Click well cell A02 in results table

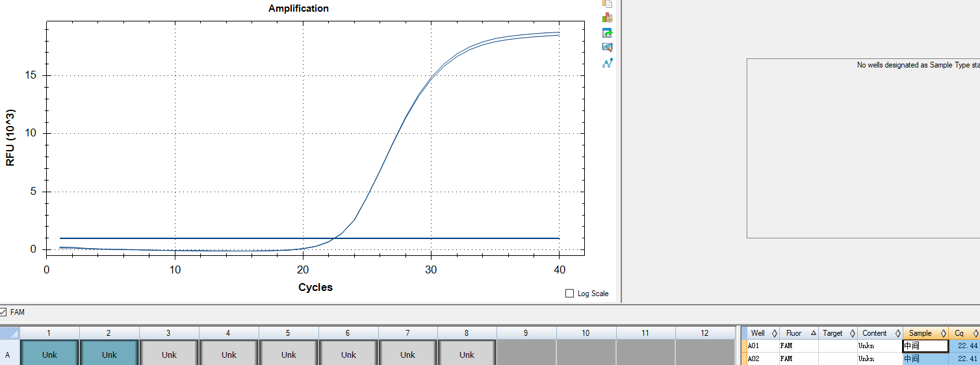pyautogui.click(x=762, y=359)
